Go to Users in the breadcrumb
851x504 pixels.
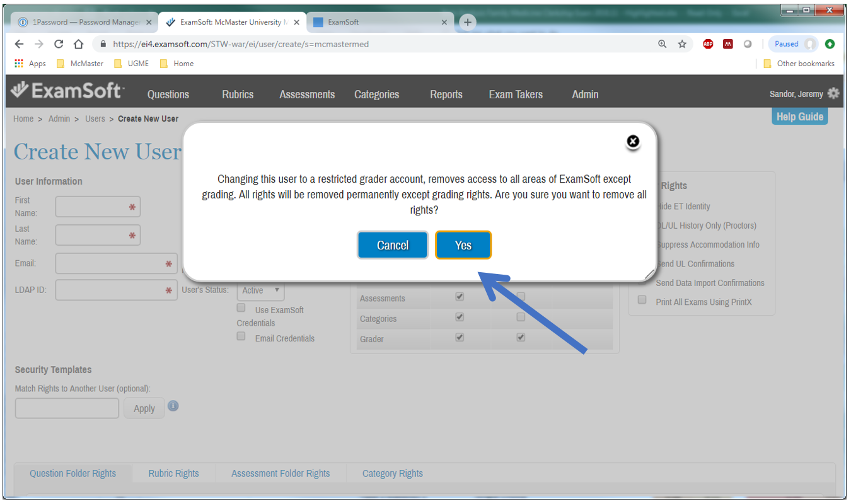95,118
